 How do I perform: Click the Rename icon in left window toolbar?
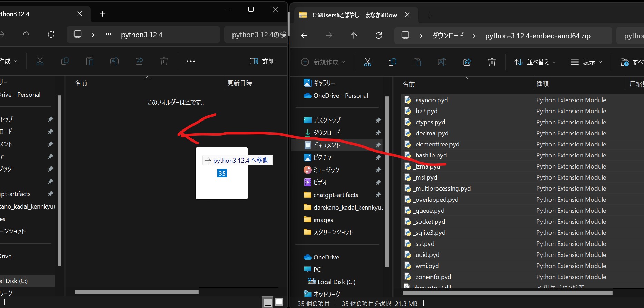tap(114, 61)
